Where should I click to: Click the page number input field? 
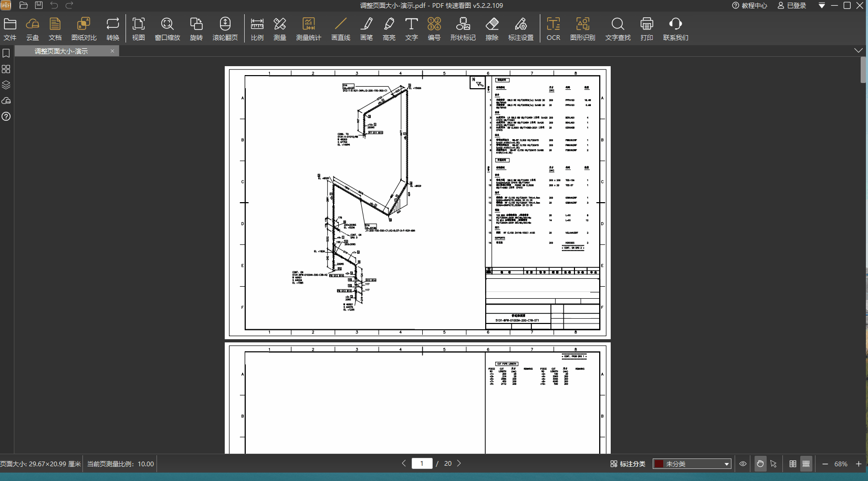pyautogui.click(x=422, y=463)
